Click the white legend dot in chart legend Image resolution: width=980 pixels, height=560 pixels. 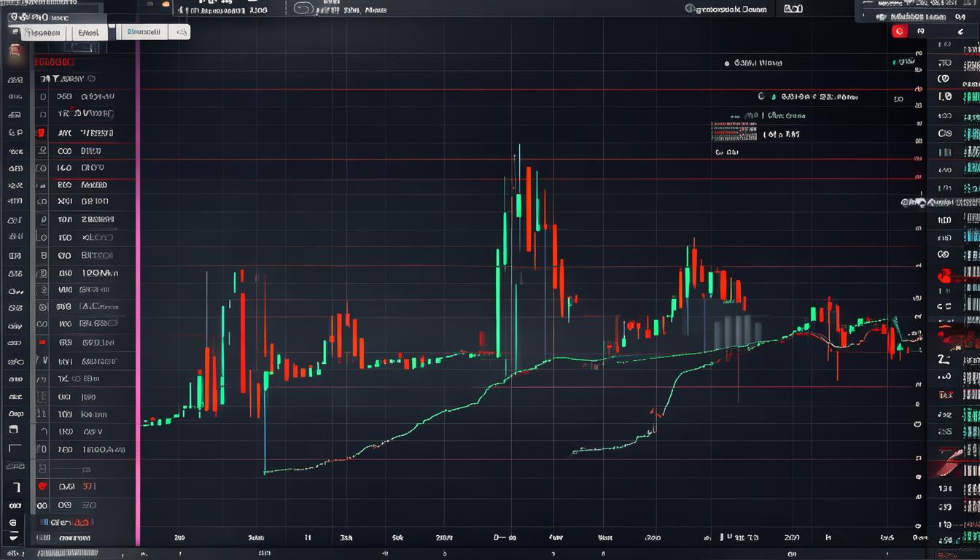(727, 63)
